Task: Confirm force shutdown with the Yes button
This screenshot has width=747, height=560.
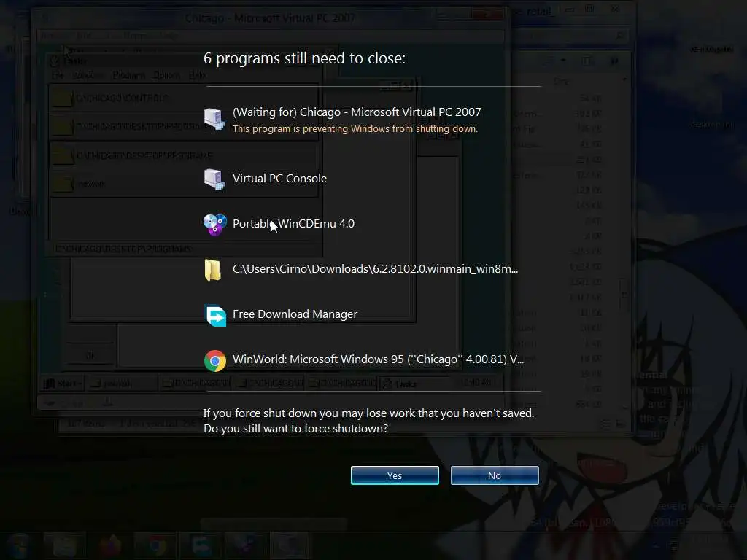Action: [x=395, y=475]
